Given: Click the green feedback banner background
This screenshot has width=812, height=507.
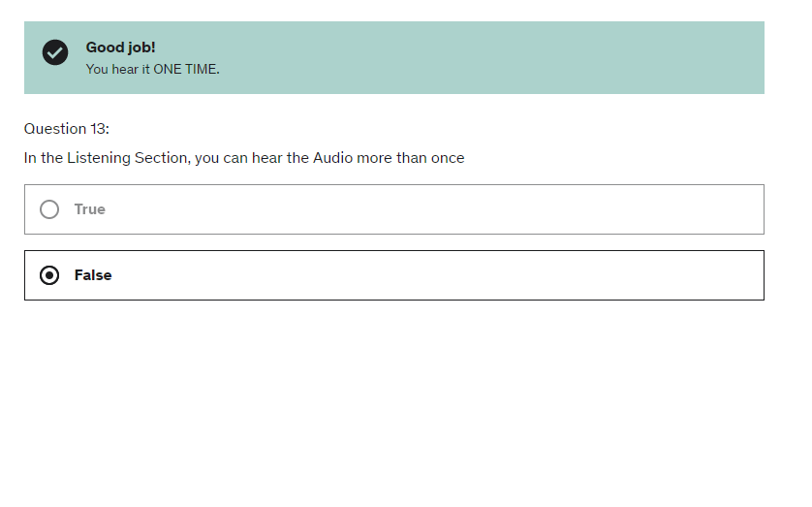Looking at the screenshot, I should pyautogui.click(x=484, y=58).
